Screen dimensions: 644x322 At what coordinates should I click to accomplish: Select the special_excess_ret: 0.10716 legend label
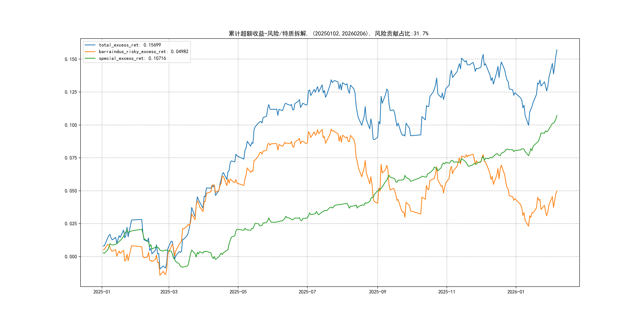pos(132,58)
